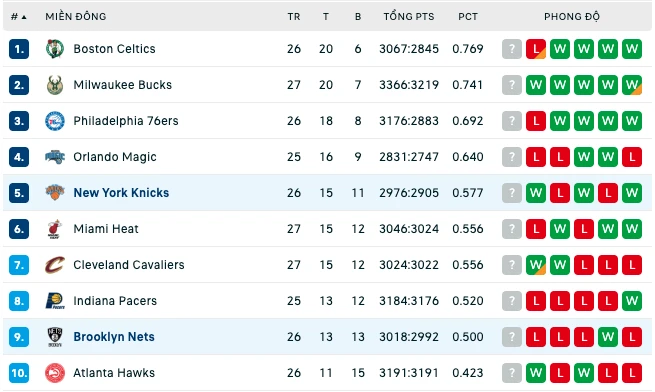Click the Indiana Pacers logo
Screen dimensions: 655x392
(55, 301)
